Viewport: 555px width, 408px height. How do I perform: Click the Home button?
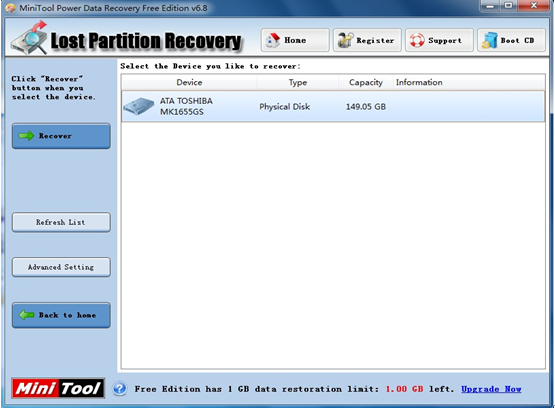click(x=295, y=40)
